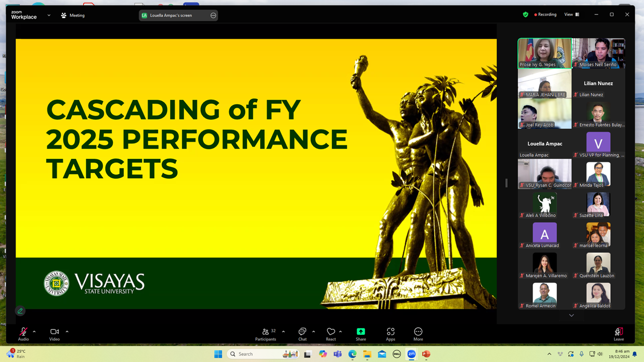Image resolution: width=644 pixels, height=362 pixels.
Task: Open the Apps icon in toolbar
Action: pos(390,333)
